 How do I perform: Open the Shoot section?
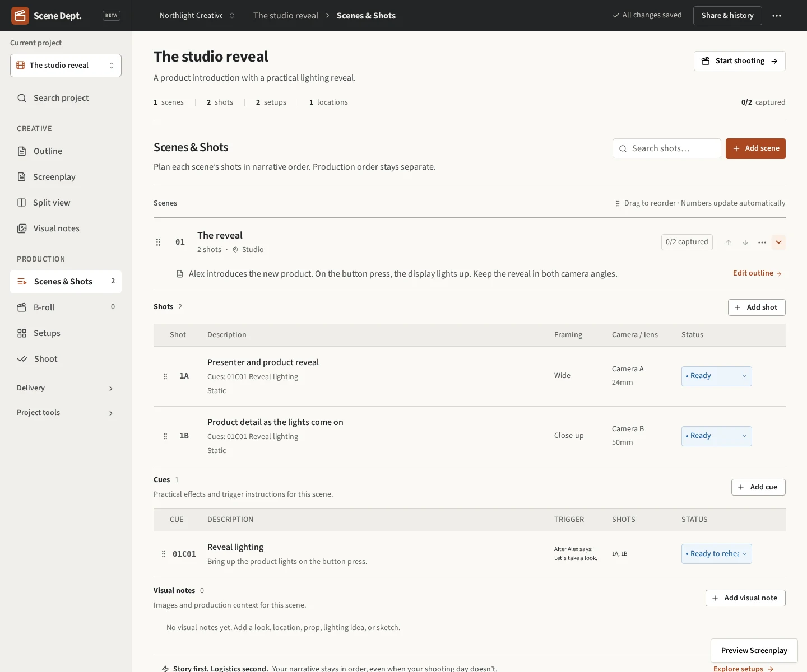tap(66, 359)
